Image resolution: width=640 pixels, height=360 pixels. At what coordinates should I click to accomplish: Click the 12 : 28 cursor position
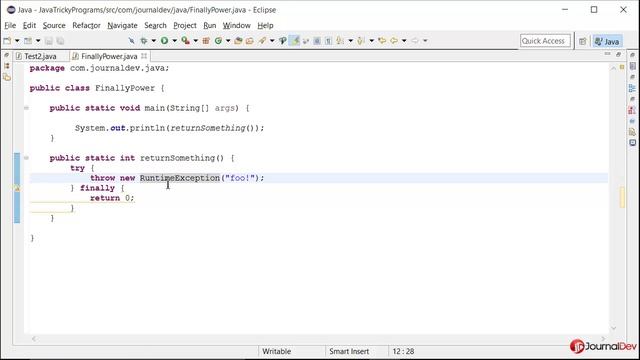click(403, 351)
